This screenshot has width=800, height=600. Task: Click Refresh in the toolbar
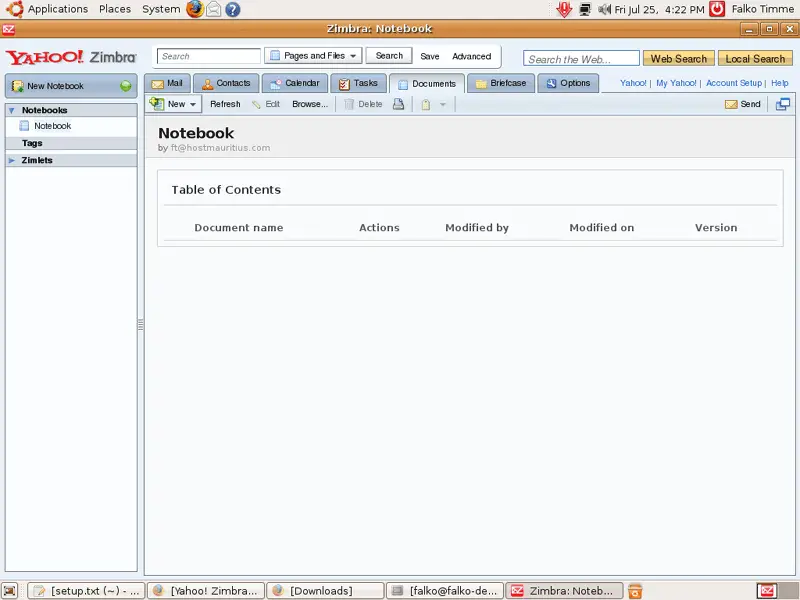click(x=225, y=104)
